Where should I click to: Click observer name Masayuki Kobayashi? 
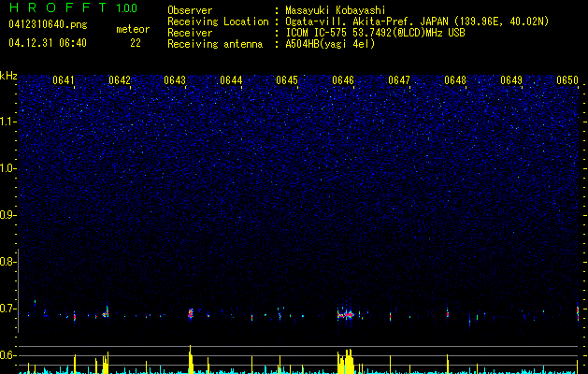click(336, 10)
